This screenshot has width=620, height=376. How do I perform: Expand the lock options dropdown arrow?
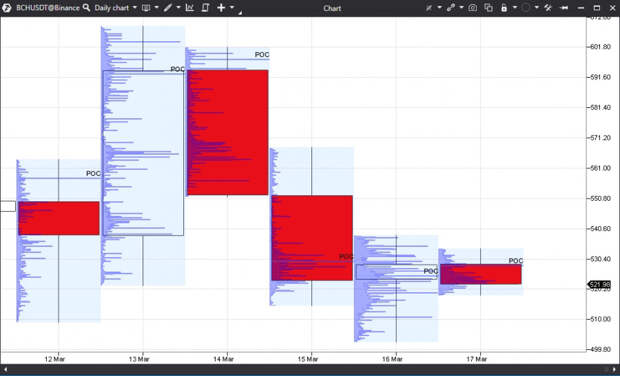click(x=515, y=8)
